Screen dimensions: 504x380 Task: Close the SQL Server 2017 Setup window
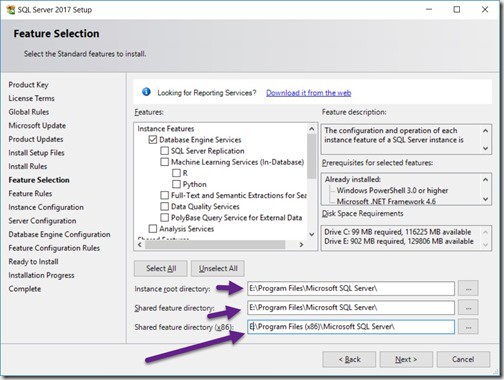tap(485, 10)
